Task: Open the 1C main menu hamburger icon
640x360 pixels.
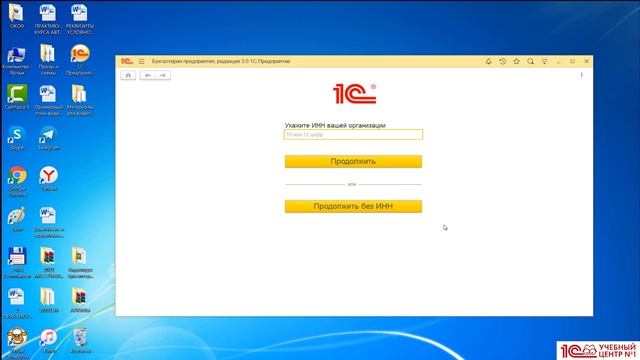Action: [x=141, y=61]
